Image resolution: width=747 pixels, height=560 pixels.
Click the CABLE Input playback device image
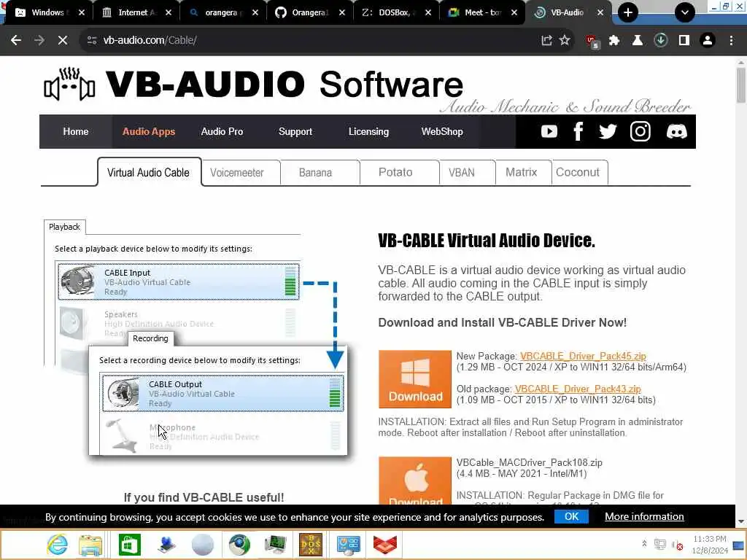77,281
